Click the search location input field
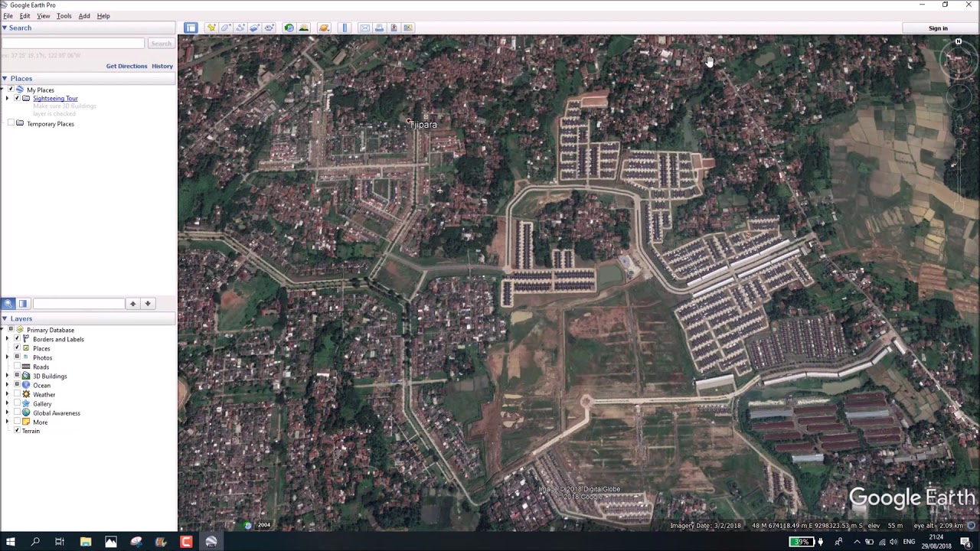This screenshot has height=551, width=980. pos(73,44)
